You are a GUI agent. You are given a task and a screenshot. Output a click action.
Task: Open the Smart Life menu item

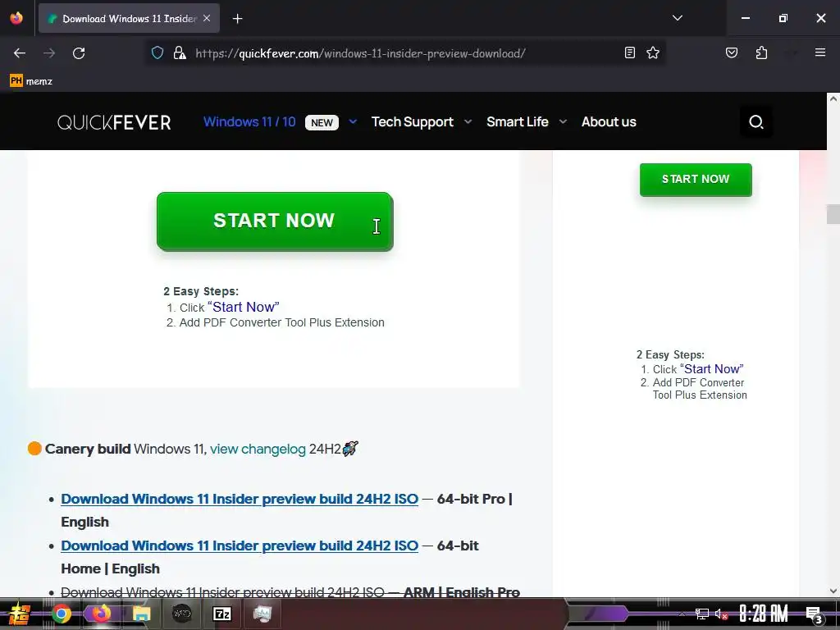point(518,121)
